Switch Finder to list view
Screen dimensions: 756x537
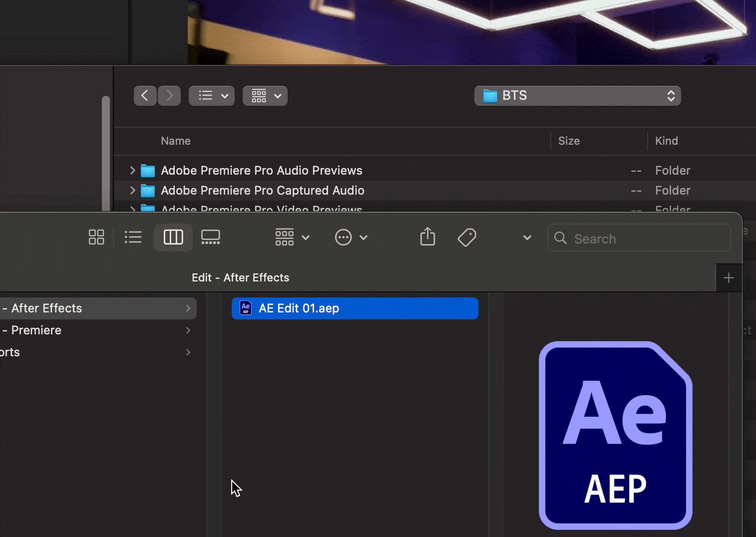click(133, 237)
